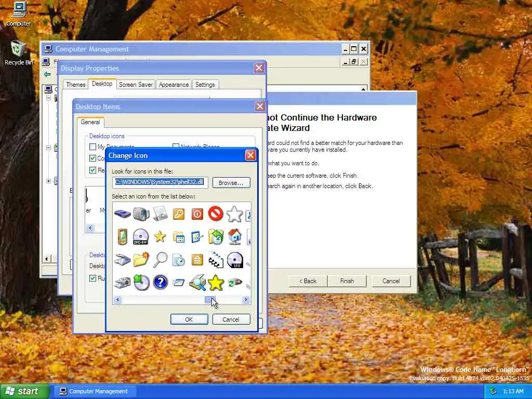Click the horizontal scrollbar thumb in icon list
This screenshot has height=399, width=532.
[210, 300]
